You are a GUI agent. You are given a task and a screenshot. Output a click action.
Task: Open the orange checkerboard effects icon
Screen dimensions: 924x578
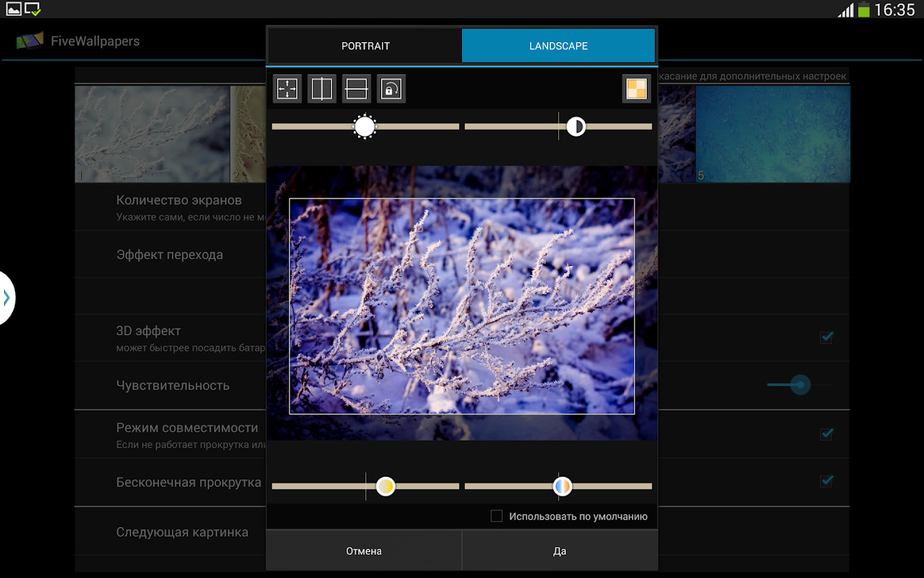(x=637, y=89)
